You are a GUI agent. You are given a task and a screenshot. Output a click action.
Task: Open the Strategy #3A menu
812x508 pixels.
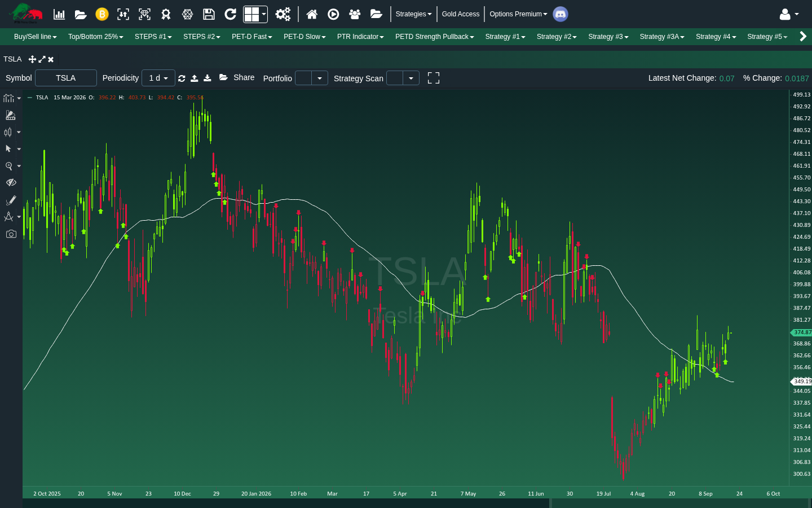coord(662,37)
